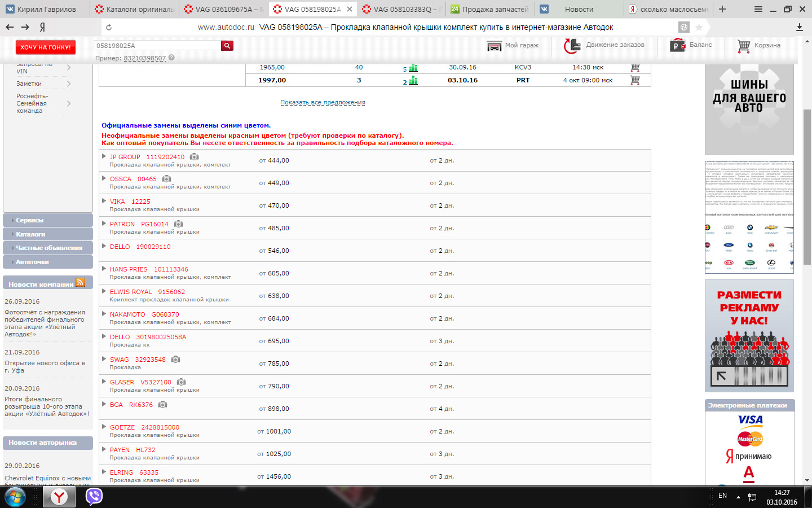Open the PAYEN HL732 link
The image size is (812, 508).
133,450
